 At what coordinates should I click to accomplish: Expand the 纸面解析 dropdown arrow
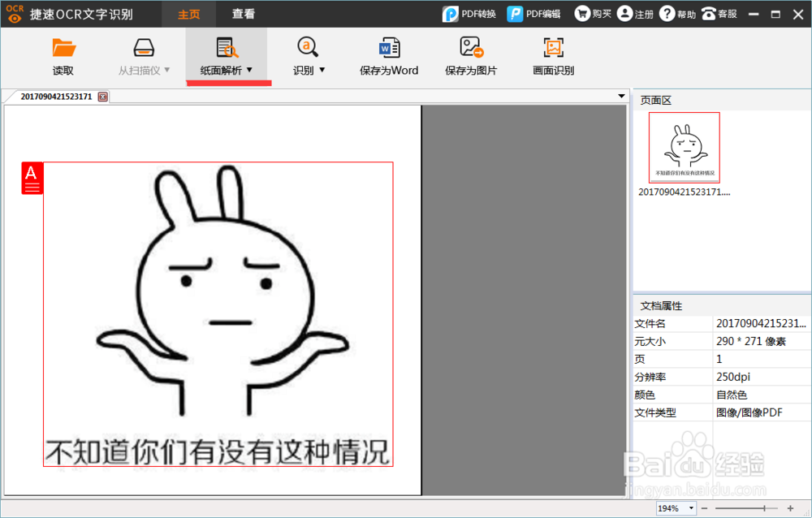coord(249,70)
